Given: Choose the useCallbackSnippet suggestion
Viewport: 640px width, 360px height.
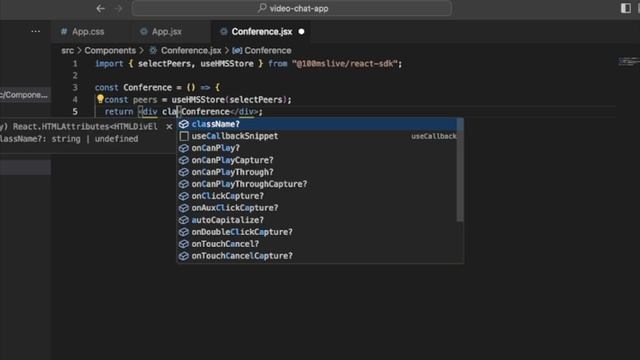Looking at the screenshot, I should click(x=318, y=136).
